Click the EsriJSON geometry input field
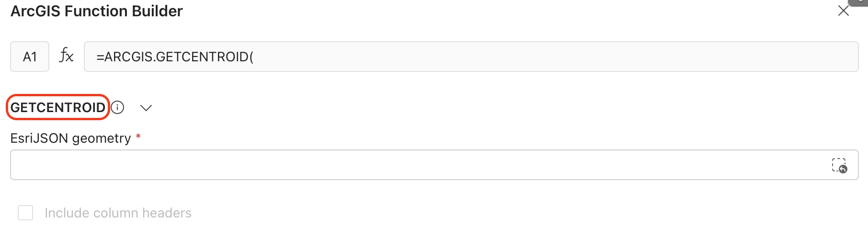Image resolution: width=868 pixels, height=251 pixels. click(417, 165)
